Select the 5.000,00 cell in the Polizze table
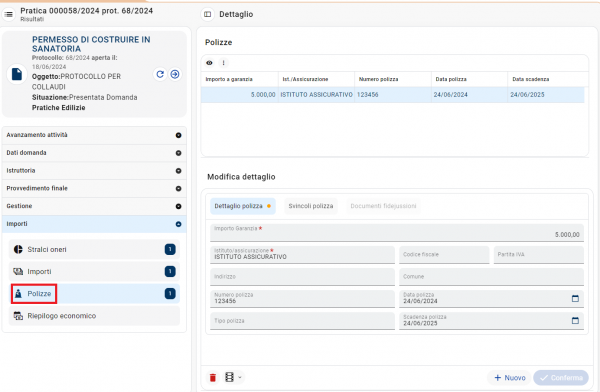The width and height of the screenshot is (600, 392). tap(240, 95)
